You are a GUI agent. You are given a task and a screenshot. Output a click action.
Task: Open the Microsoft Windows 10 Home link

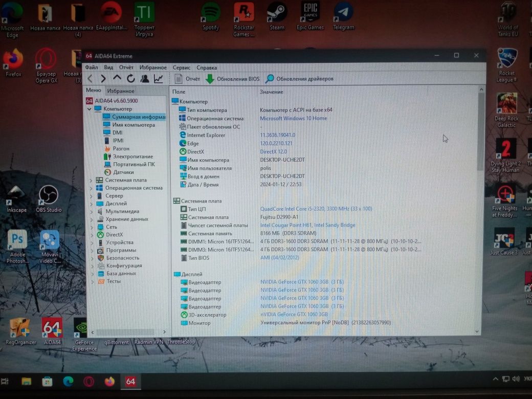click(x=293, y=118)
